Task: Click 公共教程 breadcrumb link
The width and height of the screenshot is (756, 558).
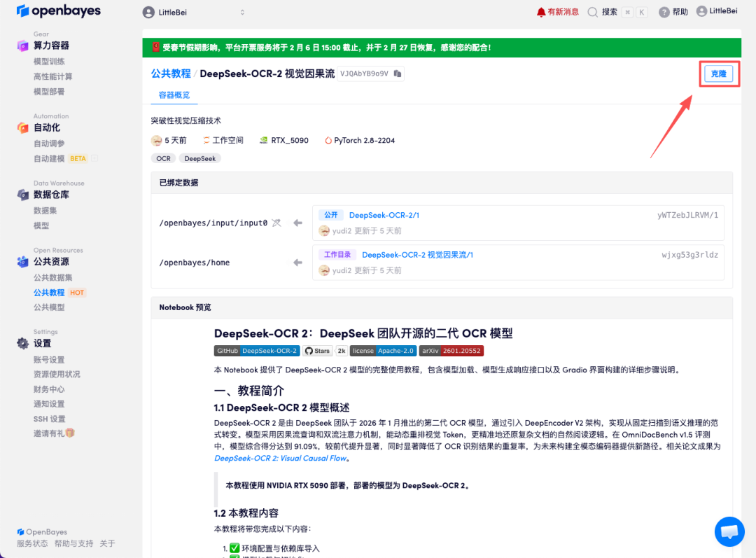Action: tap(171, 74)
